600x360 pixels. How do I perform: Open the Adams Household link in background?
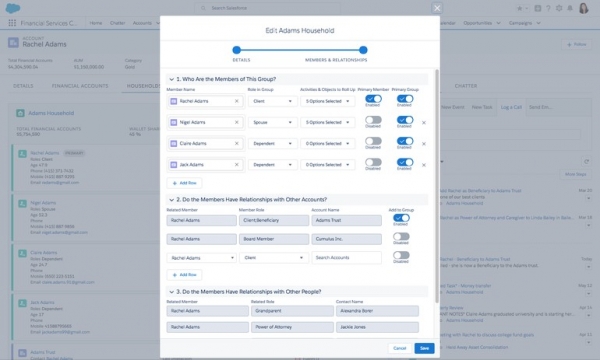(x=51, y=113)
